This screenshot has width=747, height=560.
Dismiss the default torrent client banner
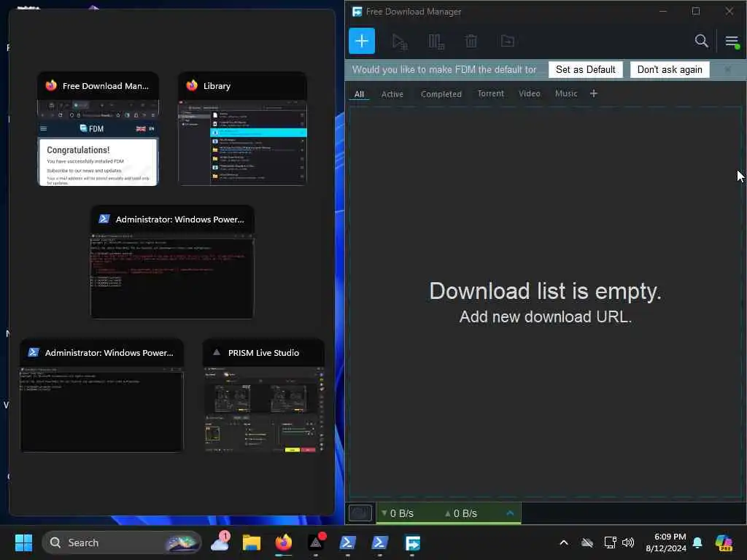727,69
